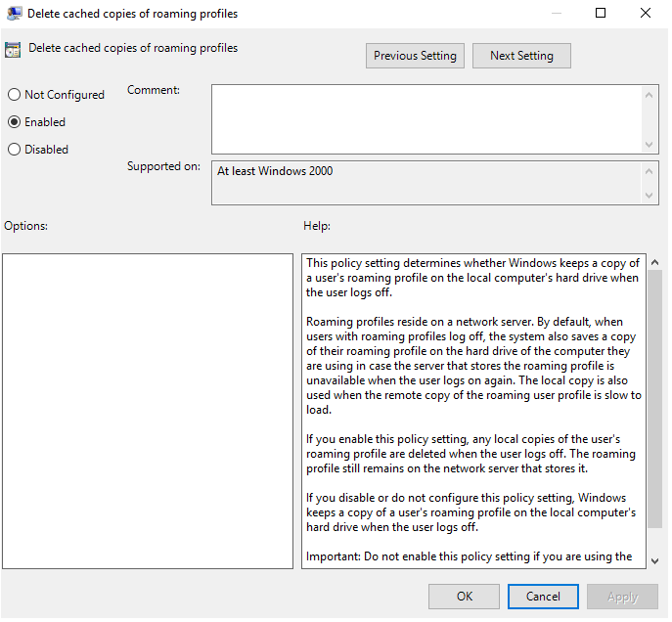Click inside the Comment text box
672x622 pixels.
(x=426, y=118)
